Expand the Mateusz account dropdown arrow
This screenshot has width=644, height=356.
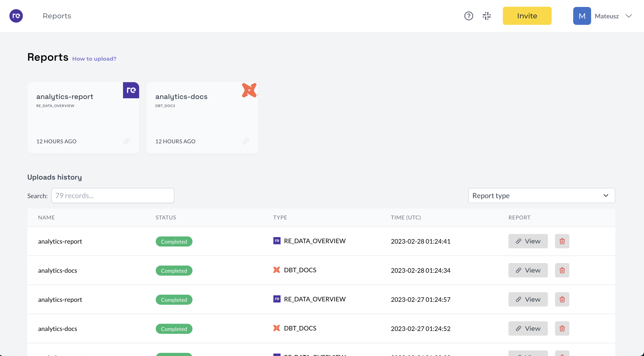629,16
